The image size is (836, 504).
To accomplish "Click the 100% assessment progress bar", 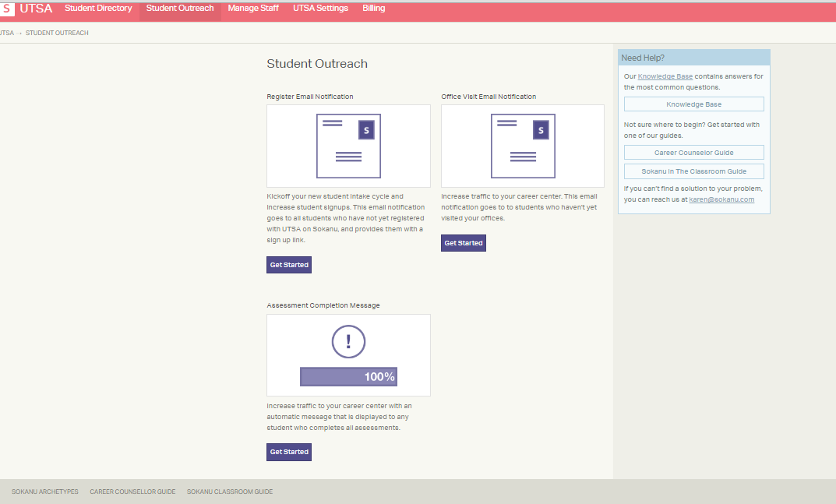I will point(348,377).
